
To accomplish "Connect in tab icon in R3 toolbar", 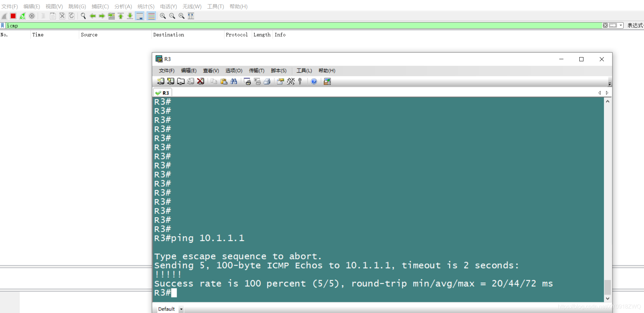I will pos(181,81).
